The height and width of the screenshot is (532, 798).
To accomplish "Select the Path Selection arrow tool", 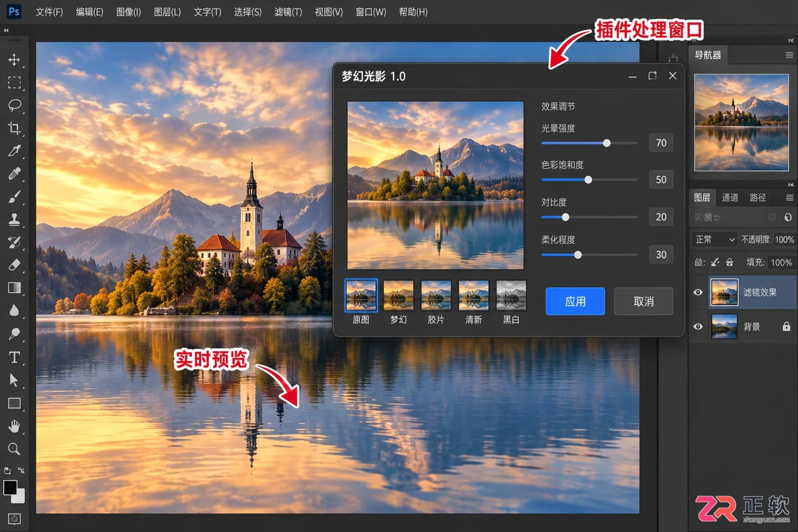I will pos(14,380).
